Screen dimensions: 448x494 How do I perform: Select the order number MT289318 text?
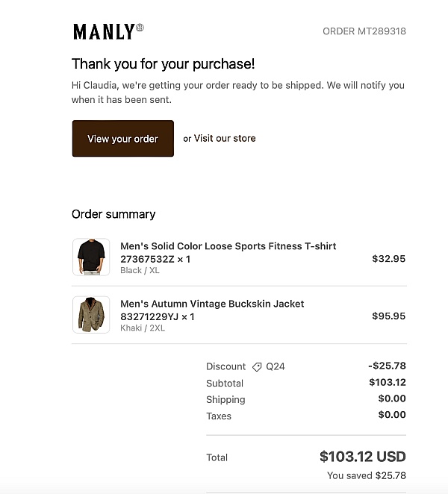[364, 31]
